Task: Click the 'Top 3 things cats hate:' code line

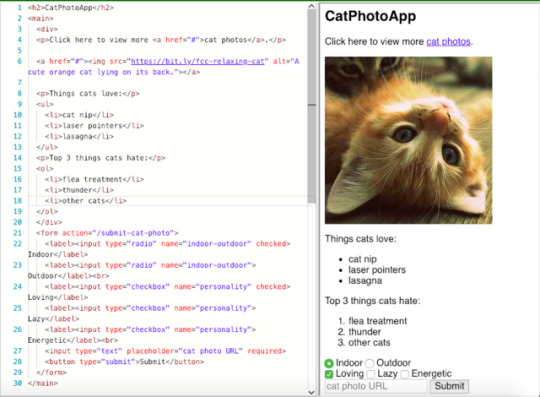Action: coord(101,158)
